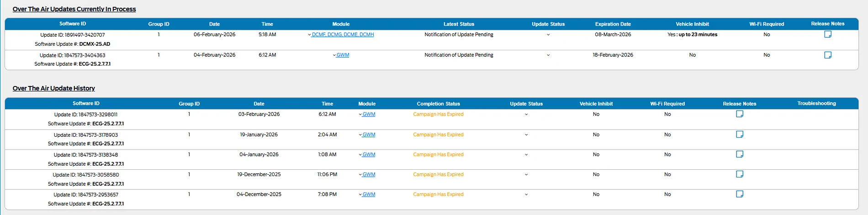Image resolution: width=868 pixels, height=215 pixels.
Task: Open GWM module link for 04-February-2026 update
Action: pyautogui.click(x=343, y=55)
